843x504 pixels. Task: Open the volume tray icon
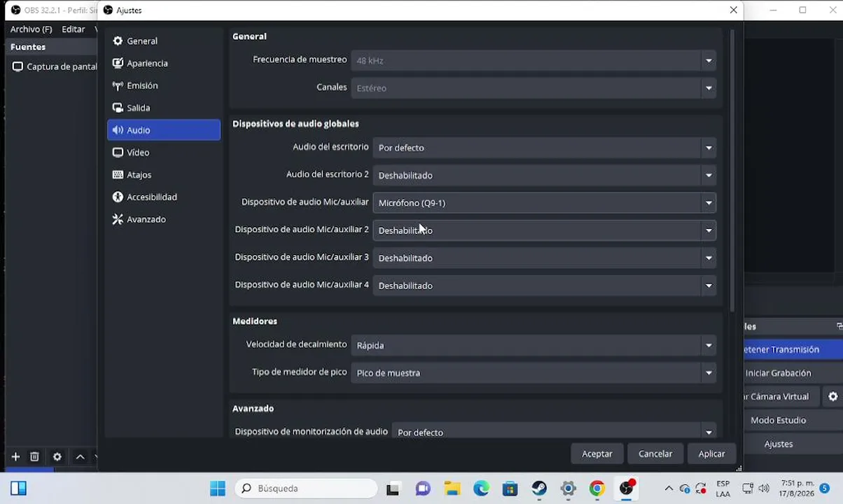tap(763, 489)
